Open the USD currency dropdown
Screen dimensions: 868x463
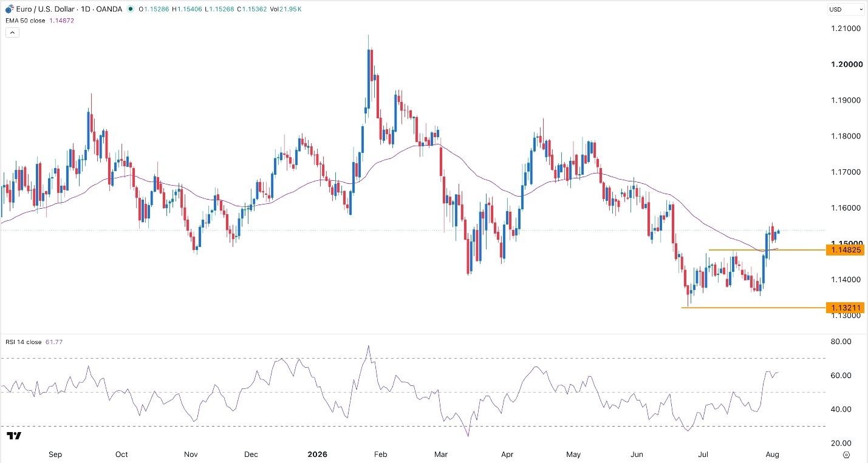pos(845,9)
